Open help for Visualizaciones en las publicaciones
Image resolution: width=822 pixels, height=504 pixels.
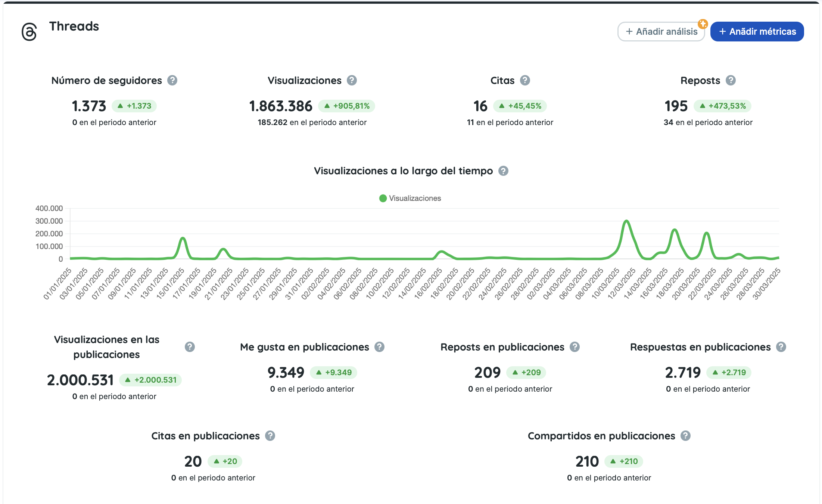190,347
